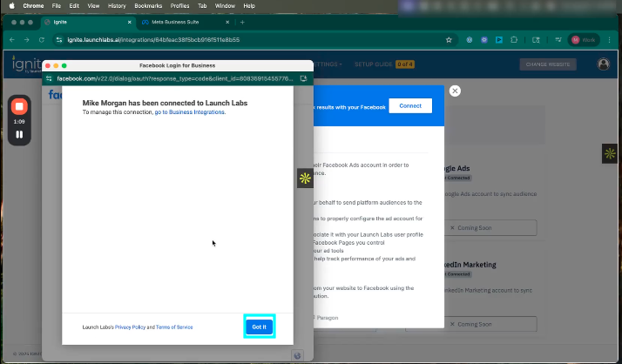Click the Change Website button

coord(548,64)
